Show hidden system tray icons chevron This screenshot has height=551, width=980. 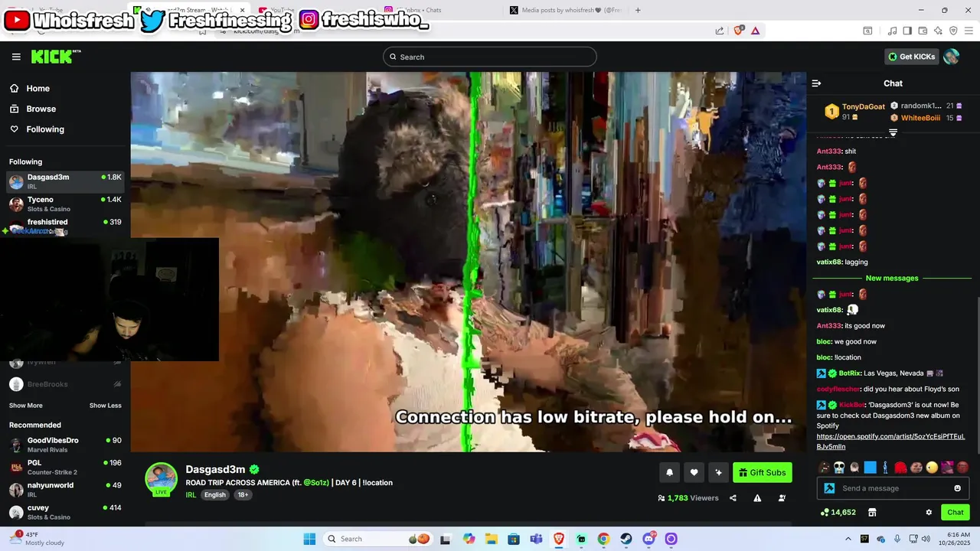tap(848, 539)
